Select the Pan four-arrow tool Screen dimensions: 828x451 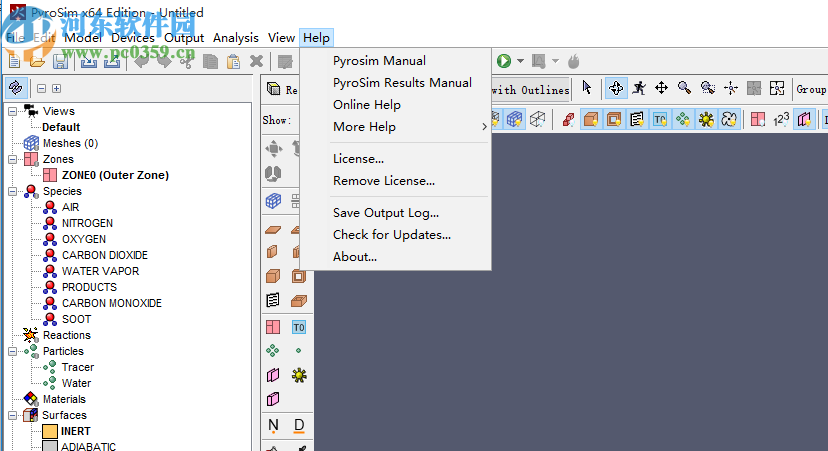661,88
